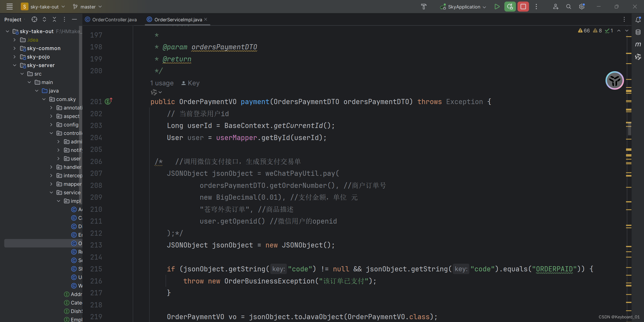Open the Notifications bell panel
The width and height of the screenshot is (644, 322).
tap(638, 20)
